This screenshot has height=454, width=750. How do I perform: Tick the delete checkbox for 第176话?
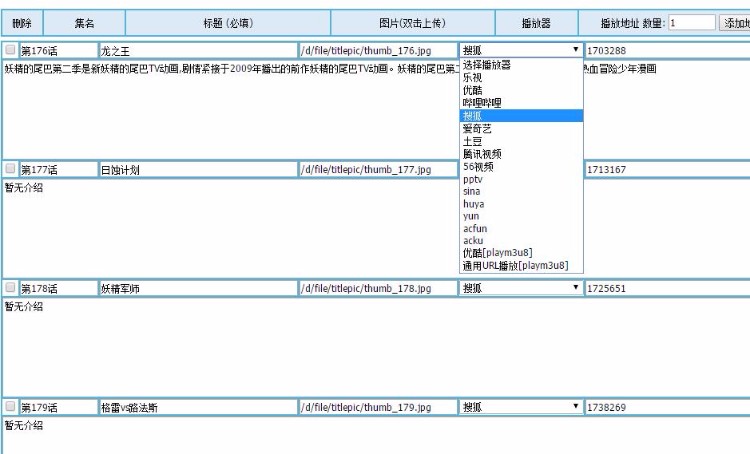[10, 50]
